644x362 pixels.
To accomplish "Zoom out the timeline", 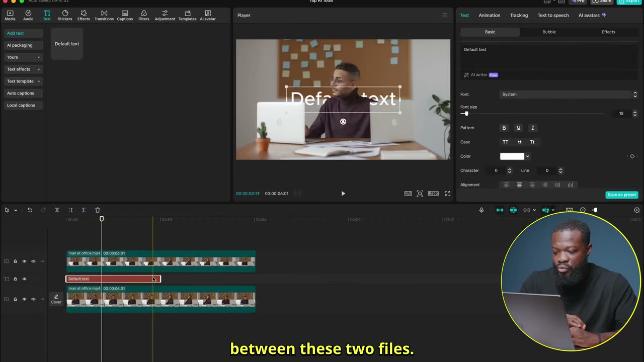I will (x=583, y=210).
